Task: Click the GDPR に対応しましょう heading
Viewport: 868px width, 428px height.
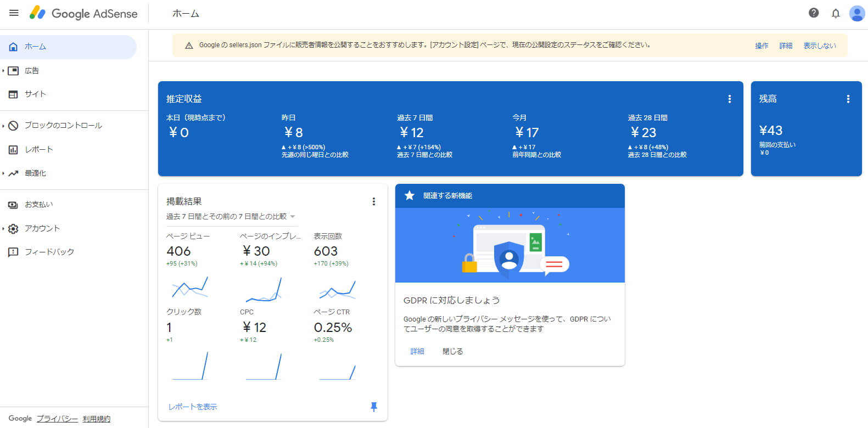Action: point(451,300)
